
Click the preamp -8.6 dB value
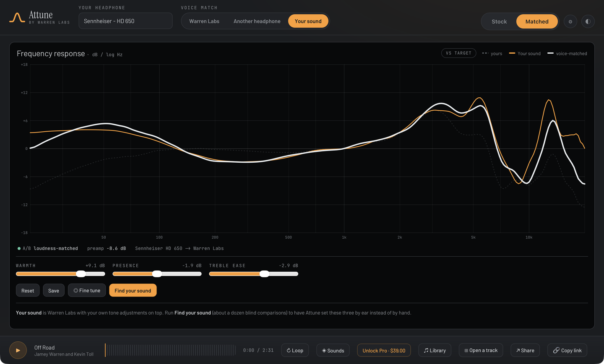[x=107, y=248]
